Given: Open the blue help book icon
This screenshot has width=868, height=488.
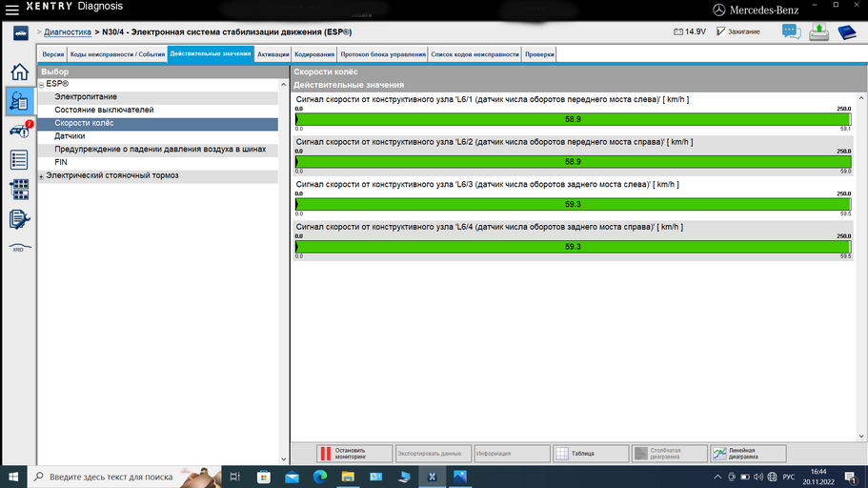Looking at the screenshot, I should pos(847,32).
